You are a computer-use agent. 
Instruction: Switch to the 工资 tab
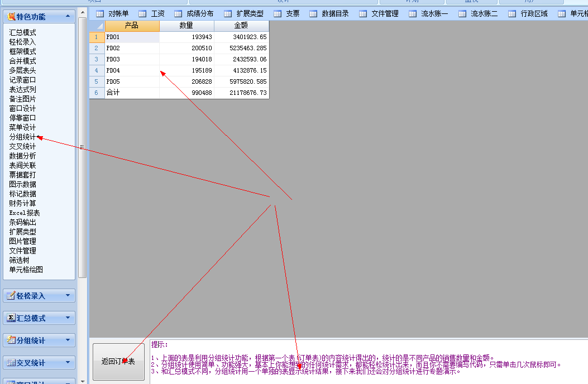(158, 14)
